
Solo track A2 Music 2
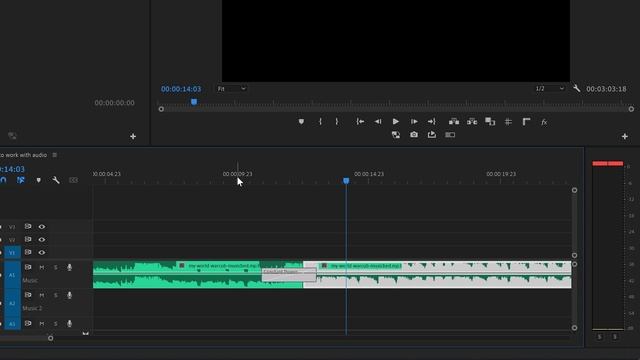tap(56, 295)
